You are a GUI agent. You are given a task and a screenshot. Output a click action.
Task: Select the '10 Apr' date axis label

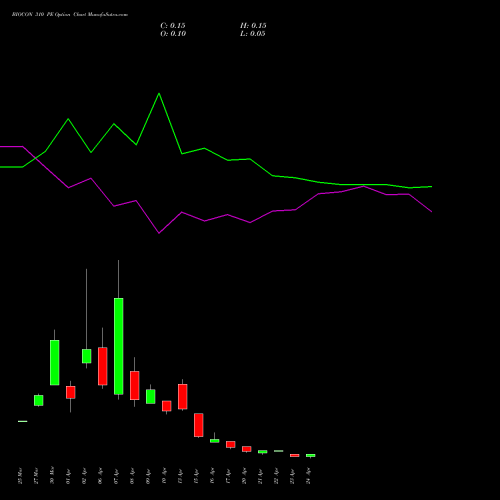[x=164, y=476]
